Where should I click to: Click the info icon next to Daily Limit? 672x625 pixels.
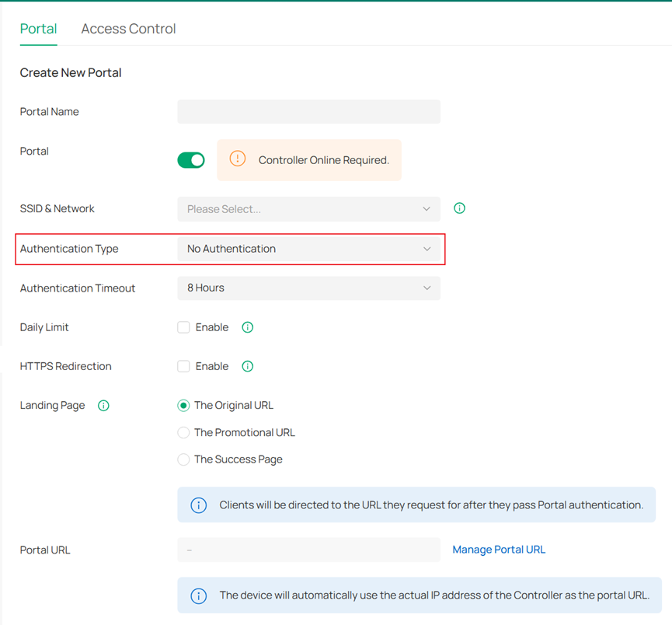click(247, 327)
